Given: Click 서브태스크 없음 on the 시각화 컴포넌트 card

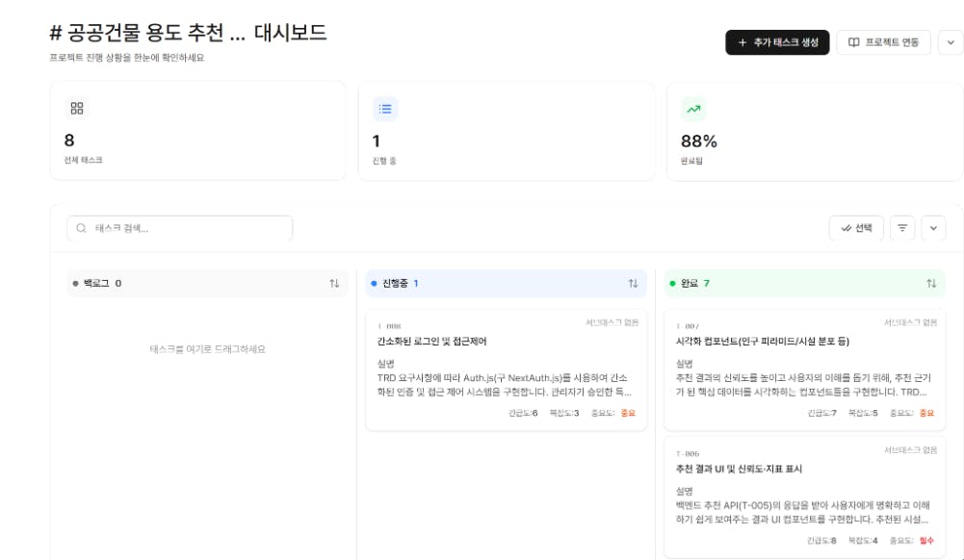Looking at the screenshot, I should 910,322.
